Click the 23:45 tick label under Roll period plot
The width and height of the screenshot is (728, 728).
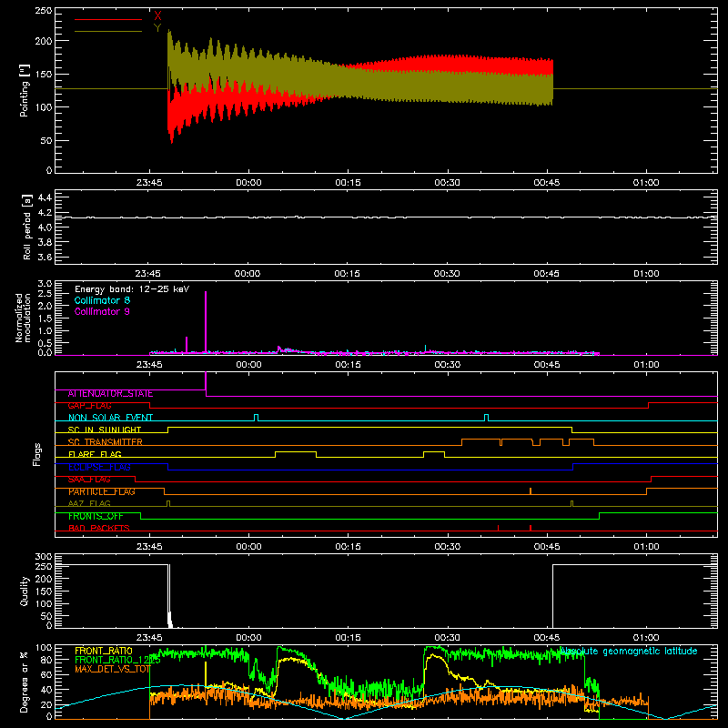point(148,274)
